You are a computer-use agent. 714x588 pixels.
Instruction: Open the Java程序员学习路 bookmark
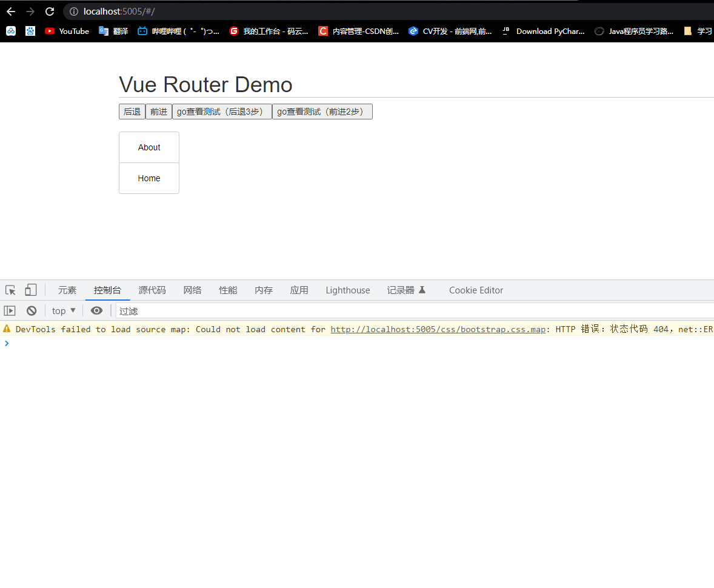tap(634, 31)
